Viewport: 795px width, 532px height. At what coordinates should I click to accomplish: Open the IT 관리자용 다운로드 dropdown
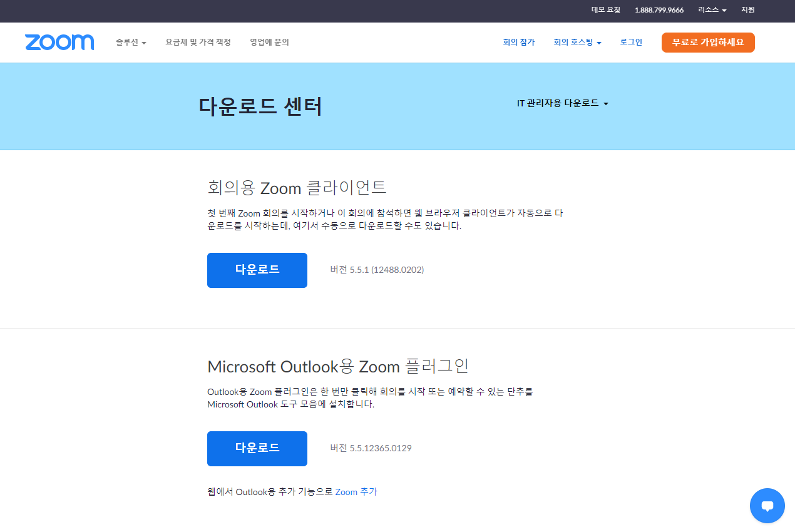click(x=563, y=103)
